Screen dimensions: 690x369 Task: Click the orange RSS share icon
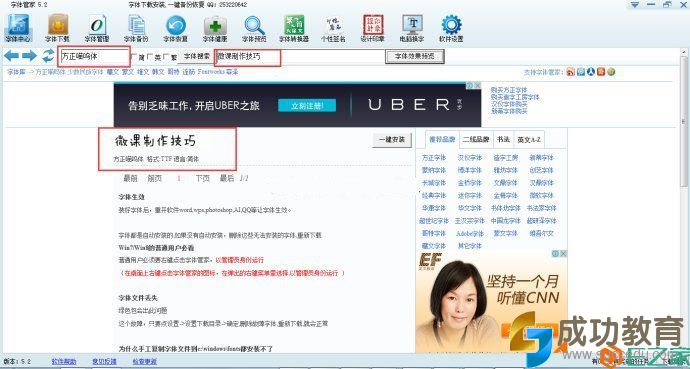pyautogui.click(x=571, y=72)
